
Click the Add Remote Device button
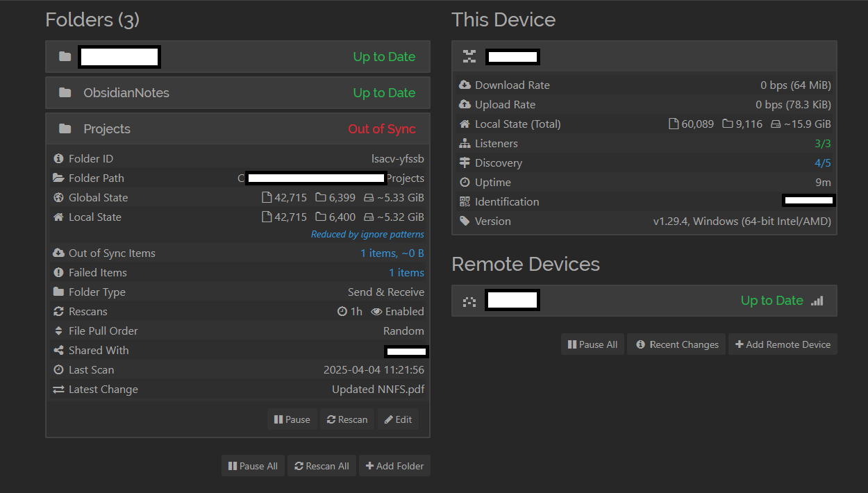click(x=783, y=344)
